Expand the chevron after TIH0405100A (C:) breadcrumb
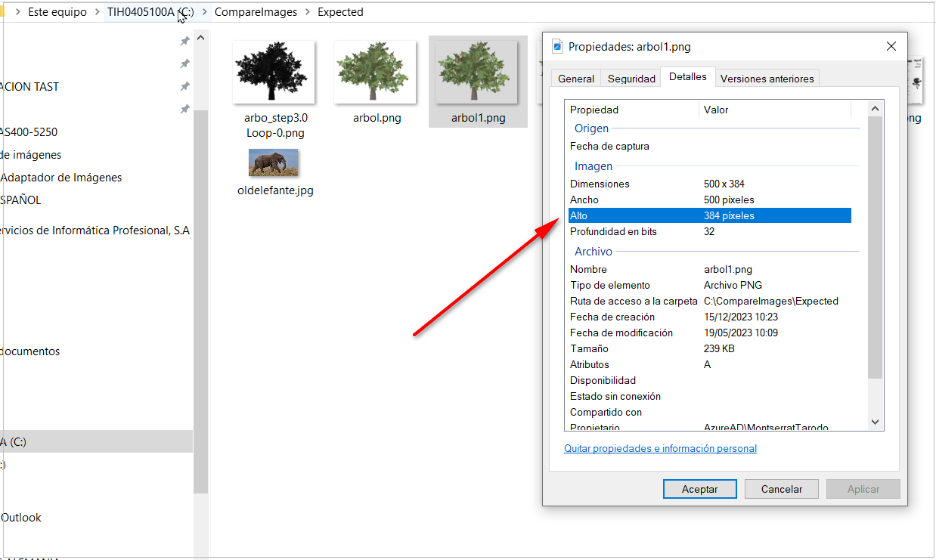Viewport: 936px width, 560px height. click(x=205, y=12)
